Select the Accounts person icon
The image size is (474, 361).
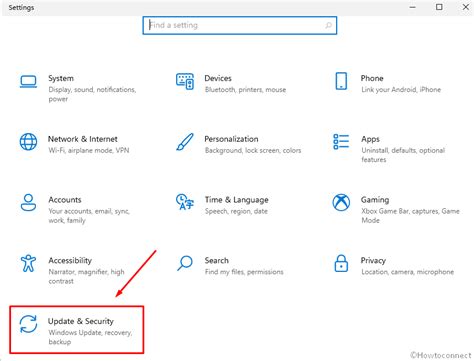(28, 202)
